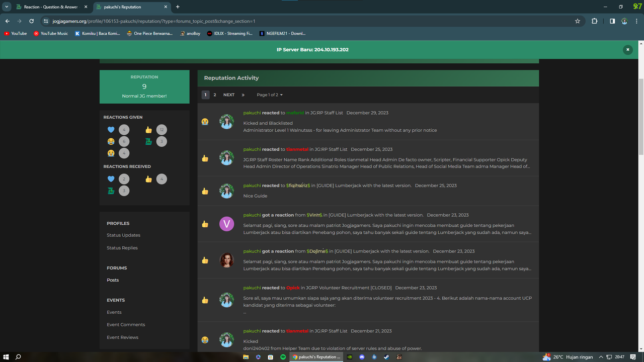Select Posts under Forums

113,280
